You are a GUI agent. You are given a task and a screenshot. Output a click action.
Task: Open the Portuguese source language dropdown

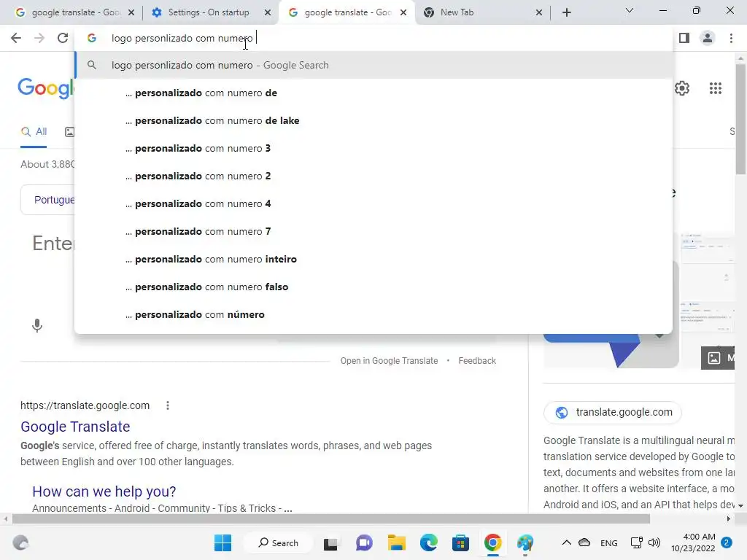pyautogui.click(x=47, y=200)
